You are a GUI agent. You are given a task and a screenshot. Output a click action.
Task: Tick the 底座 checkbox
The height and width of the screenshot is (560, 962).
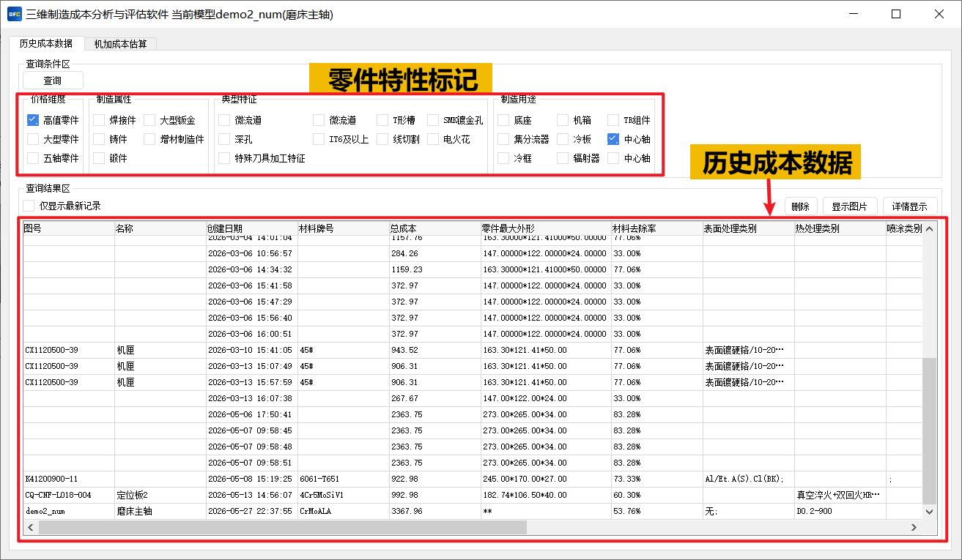coord(503,120)
